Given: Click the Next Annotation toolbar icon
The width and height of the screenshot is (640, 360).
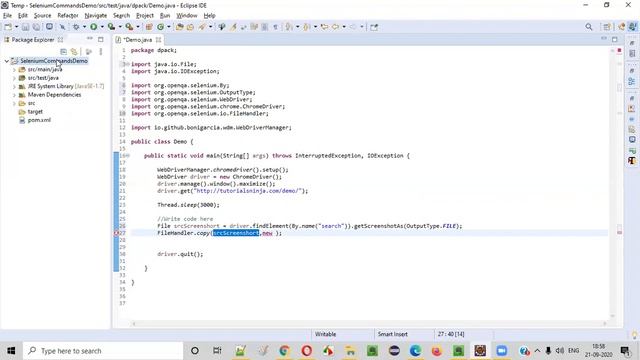Looking at the screenshot, I should (289, 27).
